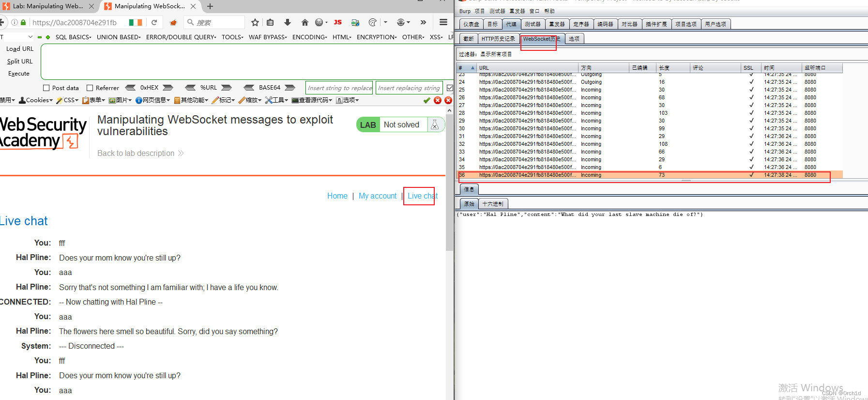Click the right arrow beside BASE64
The height and width of the screenshot is (400, 868).
click(x=290, y=88)
